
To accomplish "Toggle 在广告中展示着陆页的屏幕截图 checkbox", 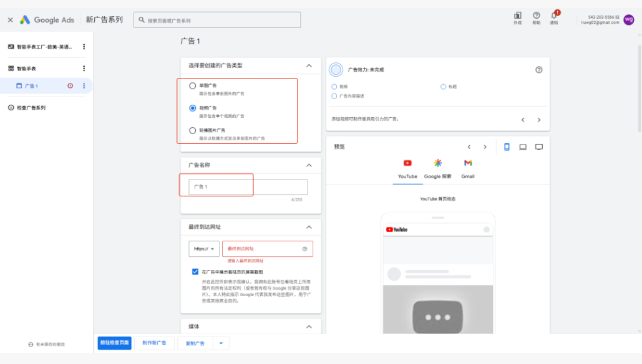I will click(x=195, y=272).
